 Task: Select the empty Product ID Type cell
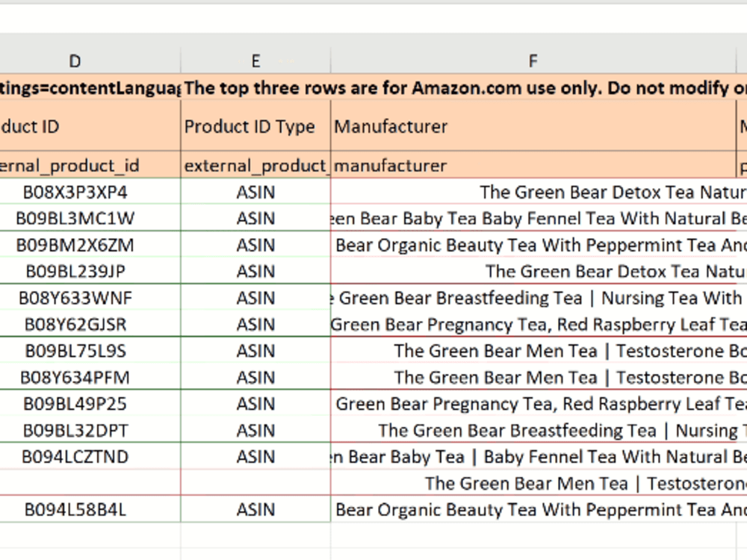click(x=255, y=483)
